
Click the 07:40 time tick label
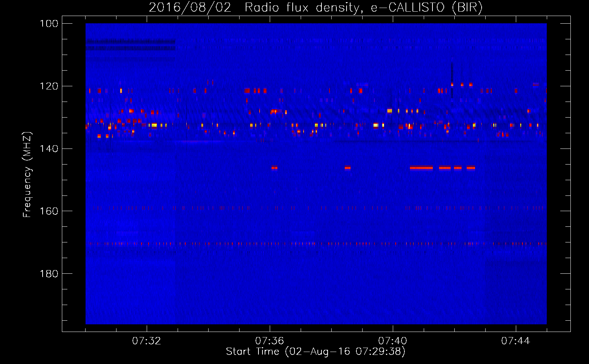click(x=393, y=341)
